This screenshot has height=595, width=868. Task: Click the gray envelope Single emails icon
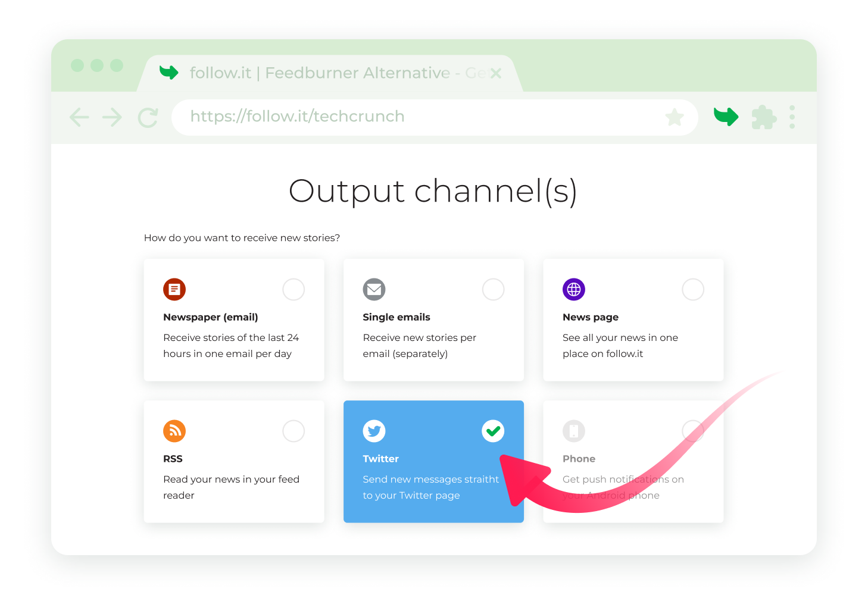(x=374, y=289)
